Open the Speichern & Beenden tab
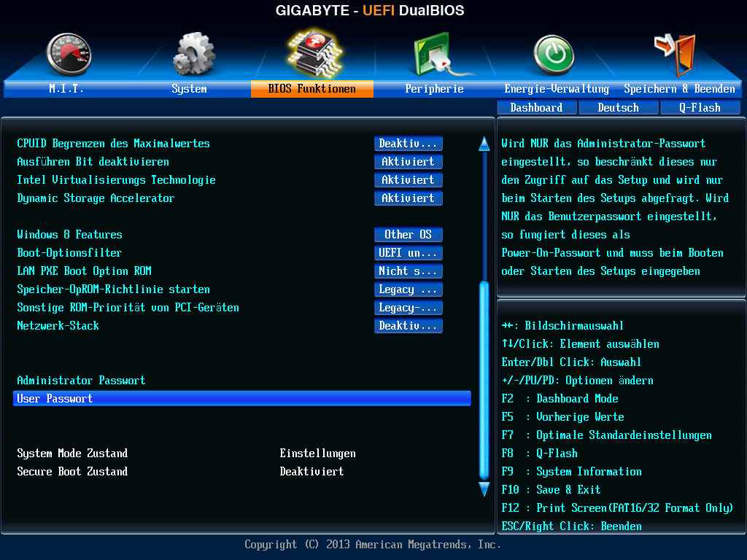 (680, 88)
